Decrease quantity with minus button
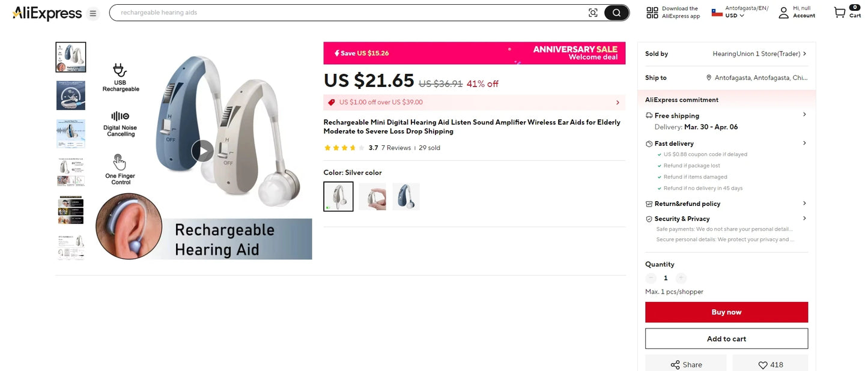The height and width of the screenshot is (371, 868). tap(651, 278)
